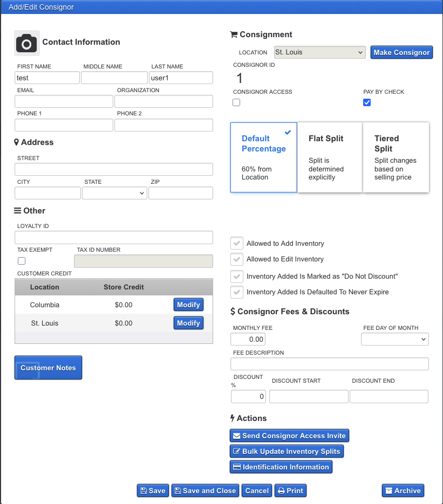
Task: Modify store credit for Columbia
Action: 188,305
